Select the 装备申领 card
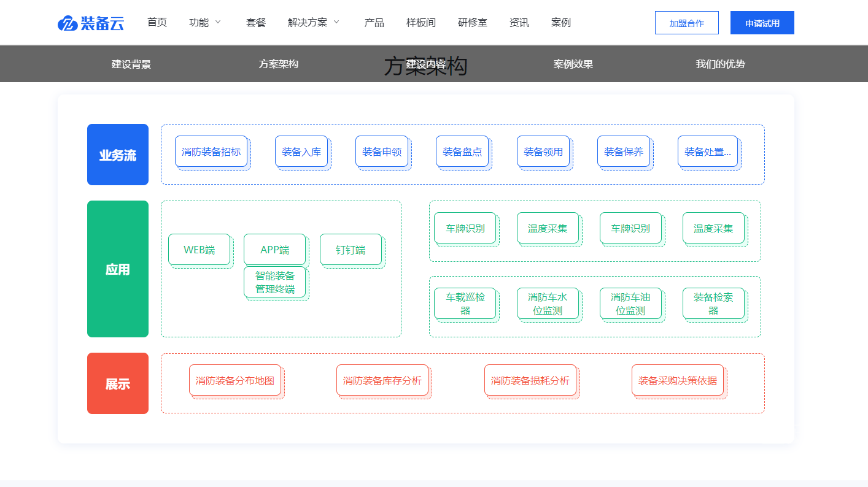The height and width of the screenshot is (487, 868). click(382, 151)
